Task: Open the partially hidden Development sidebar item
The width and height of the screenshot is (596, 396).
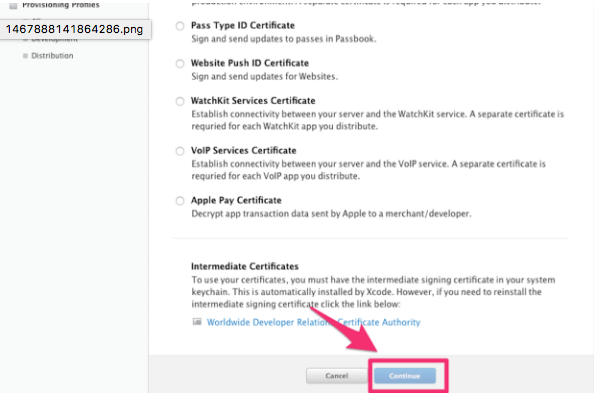Action: (54, 40)
